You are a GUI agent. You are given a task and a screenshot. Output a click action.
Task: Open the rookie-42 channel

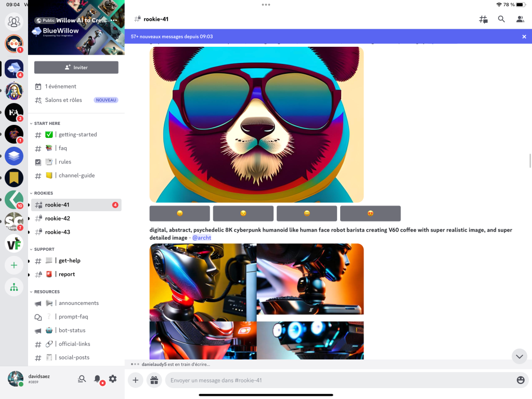[x=57, y=218]
